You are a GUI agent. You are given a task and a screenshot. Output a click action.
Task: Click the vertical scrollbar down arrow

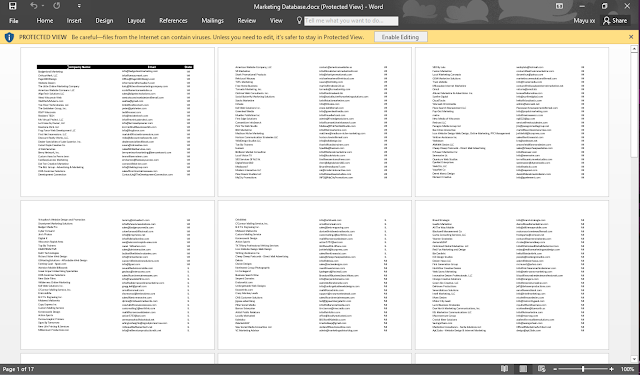634,359
